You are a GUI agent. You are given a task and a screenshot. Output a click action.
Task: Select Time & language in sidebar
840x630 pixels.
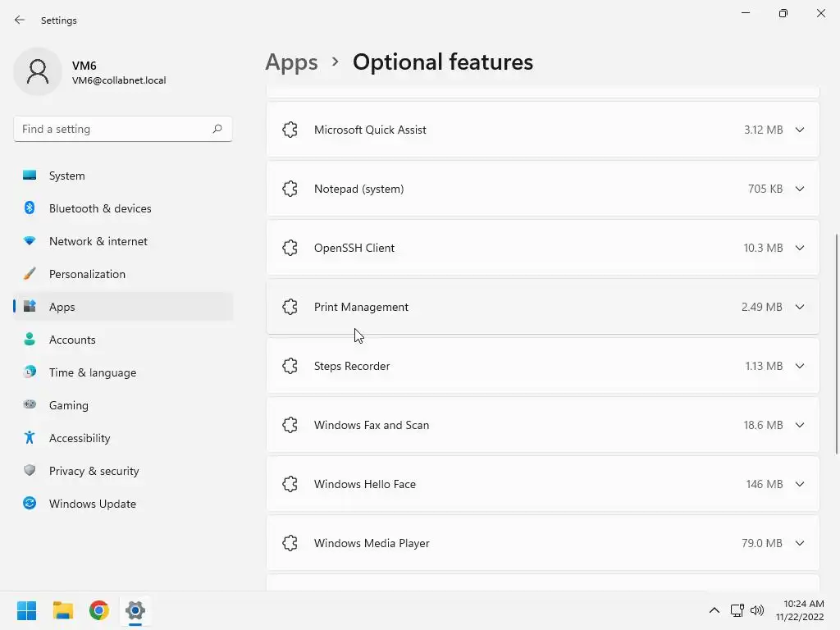tap(92, 372)
